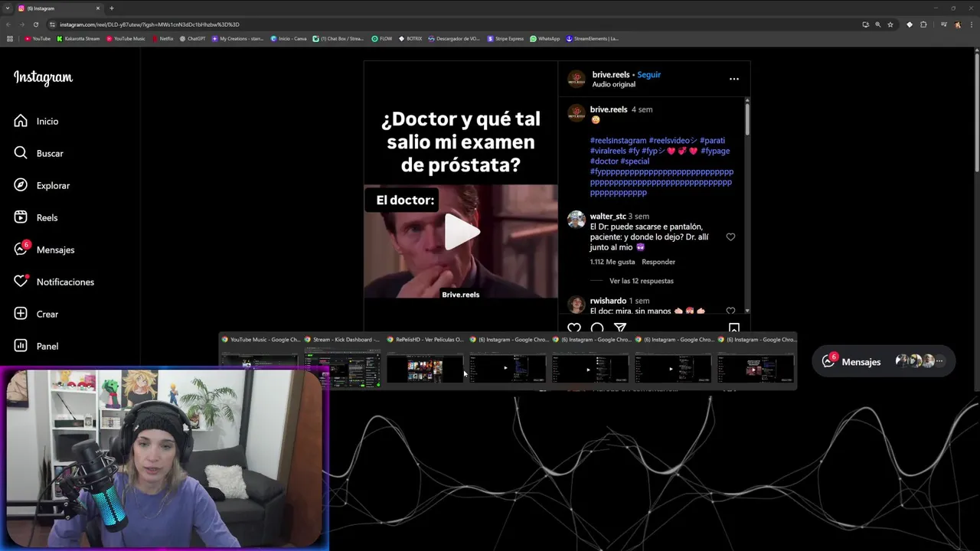
Task: Open Mensajes in the left sidebar
Action: (44, 249)
